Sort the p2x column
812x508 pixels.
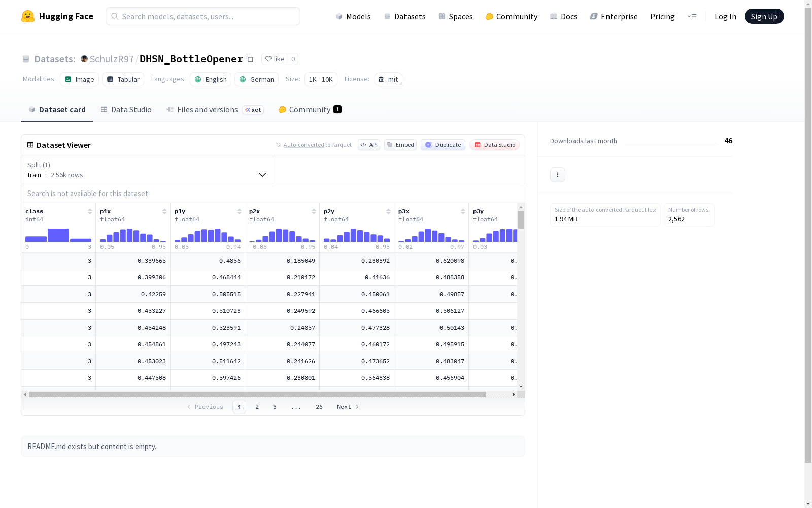[x=314, y=211]
